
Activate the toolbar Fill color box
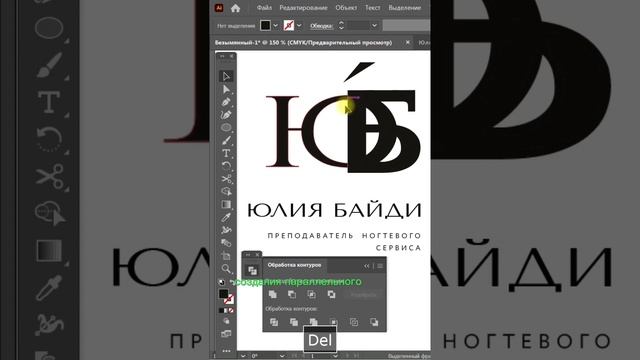(x=223, y=294)
